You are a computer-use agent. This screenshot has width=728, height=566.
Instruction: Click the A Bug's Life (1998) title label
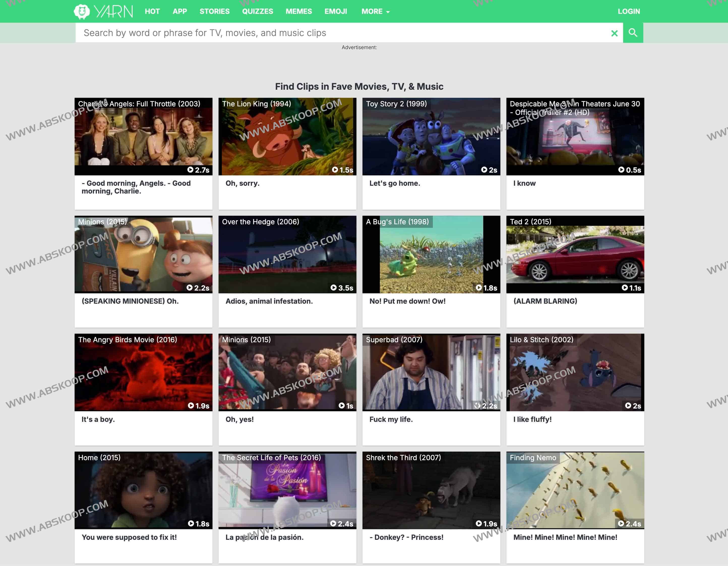click(x=397, y=222)
